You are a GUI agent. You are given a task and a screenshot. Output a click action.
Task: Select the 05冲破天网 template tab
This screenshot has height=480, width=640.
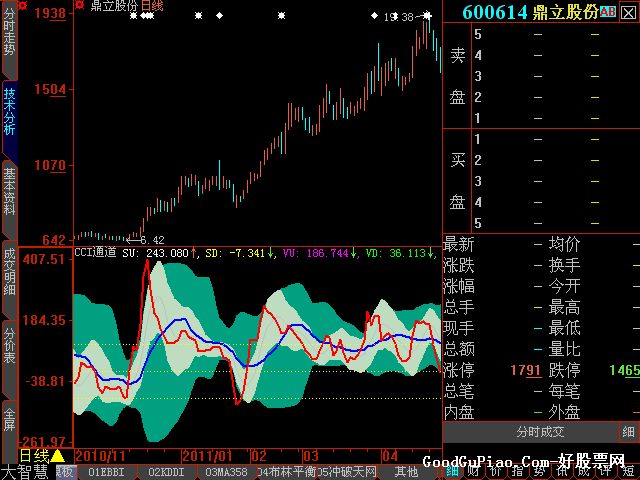point(347,472)
